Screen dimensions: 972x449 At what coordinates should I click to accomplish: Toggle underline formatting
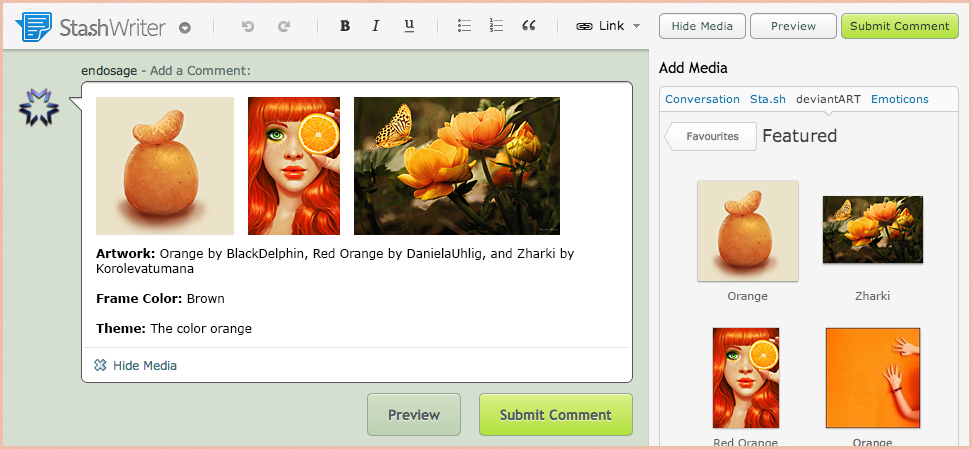pyautogui.click(x=409, y=26)
